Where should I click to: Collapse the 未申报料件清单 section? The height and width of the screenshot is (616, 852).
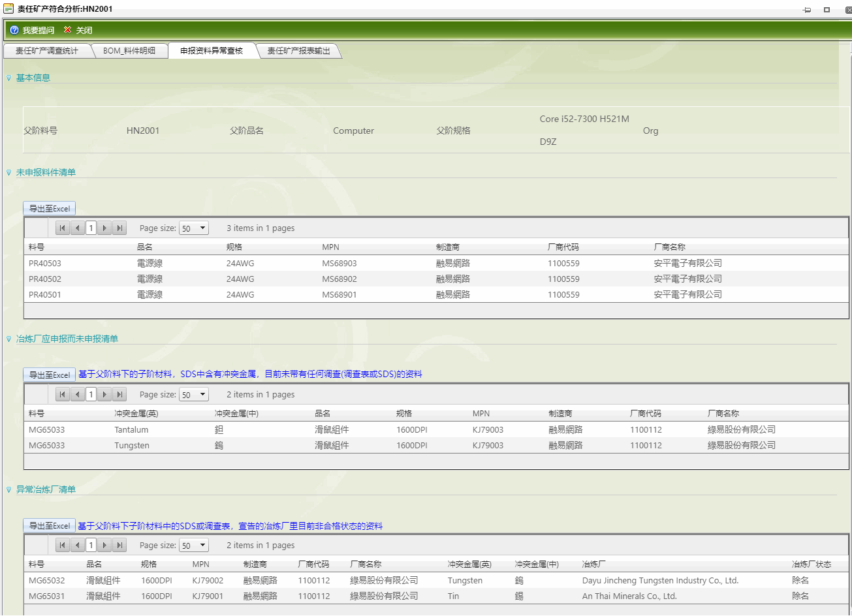pos(9,173)
